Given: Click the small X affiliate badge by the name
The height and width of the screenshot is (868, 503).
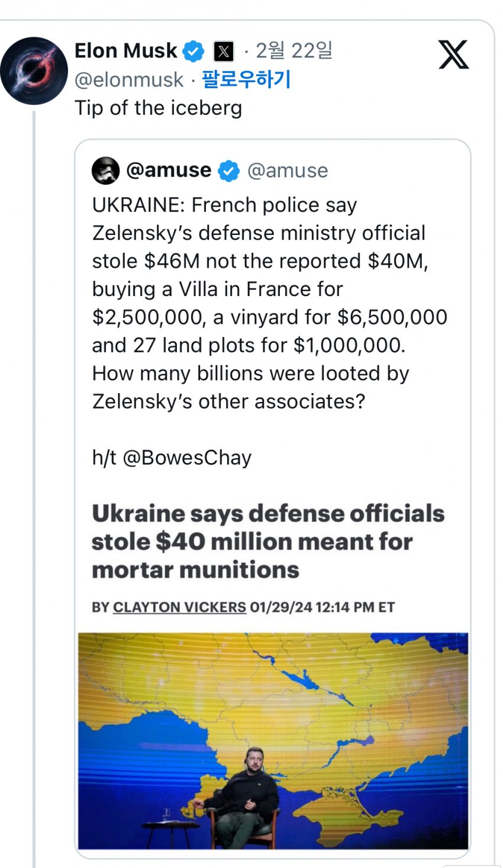Looking at the screenshot, I should pyautogui.click(x=223, y=52).
